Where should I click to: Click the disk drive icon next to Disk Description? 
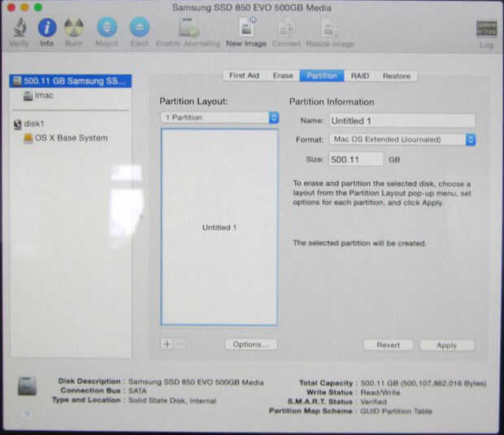[x=27, y=386]
